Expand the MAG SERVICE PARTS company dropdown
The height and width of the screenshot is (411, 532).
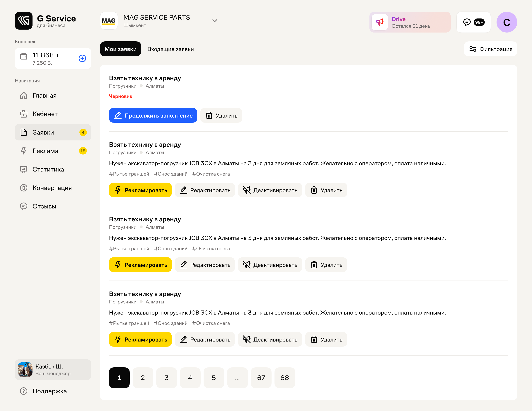click(214, 21)
